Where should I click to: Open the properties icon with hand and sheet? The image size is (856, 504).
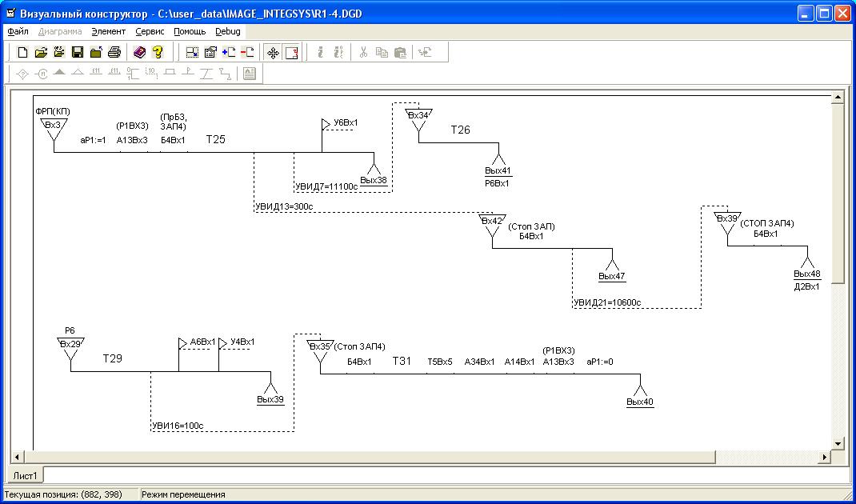point(210,53)
